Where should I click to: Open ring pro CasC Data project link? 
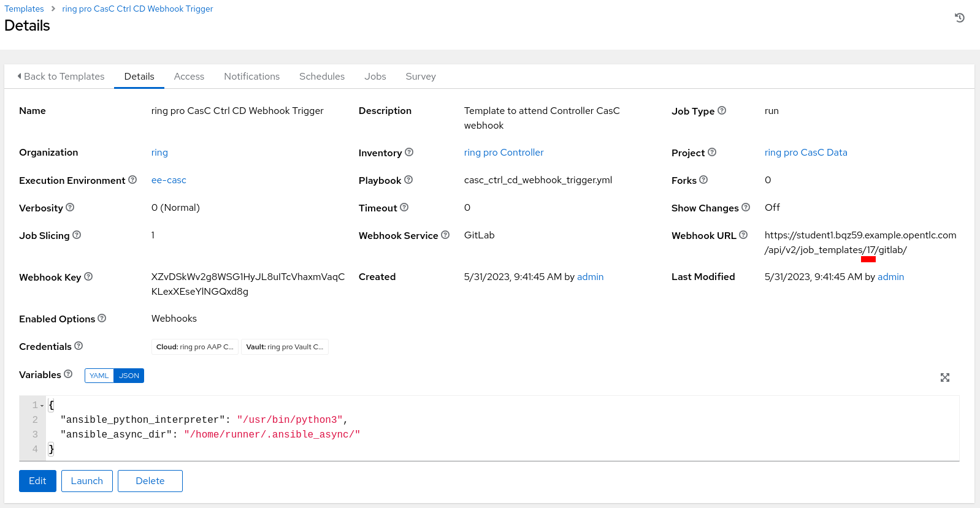click(x=806, y=153)
